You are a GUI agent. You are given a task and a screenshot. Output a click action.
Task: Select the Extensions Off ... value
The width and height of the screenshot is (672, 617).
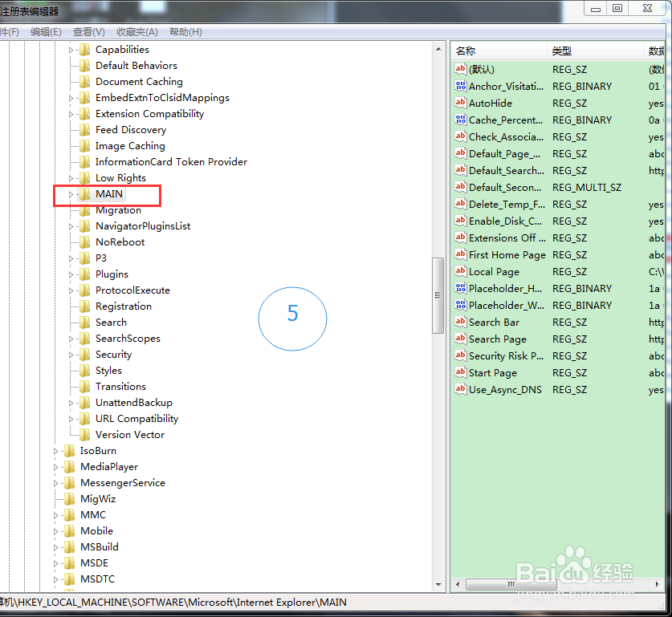click(x=507, y=238)
